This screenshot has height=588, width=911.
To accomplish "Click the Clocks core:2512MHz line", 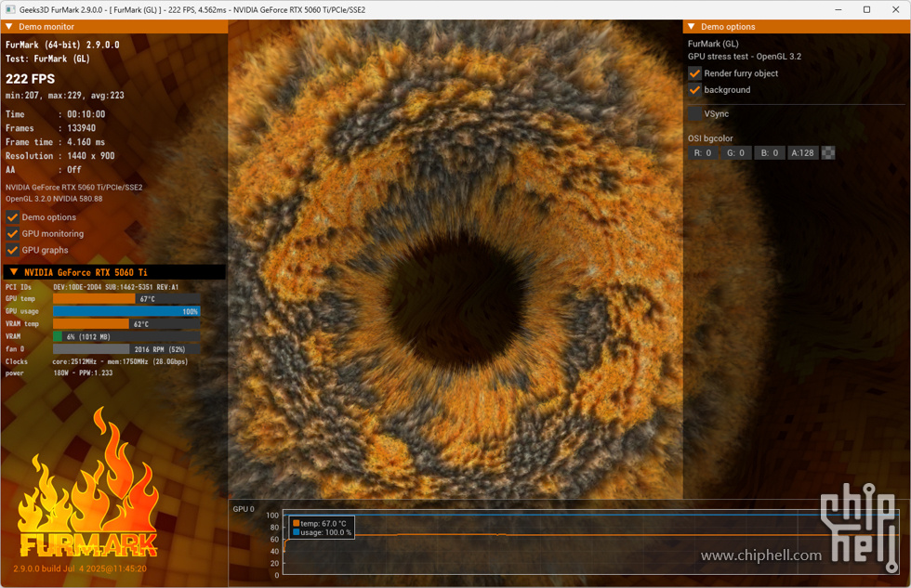I will pos(97,361).
